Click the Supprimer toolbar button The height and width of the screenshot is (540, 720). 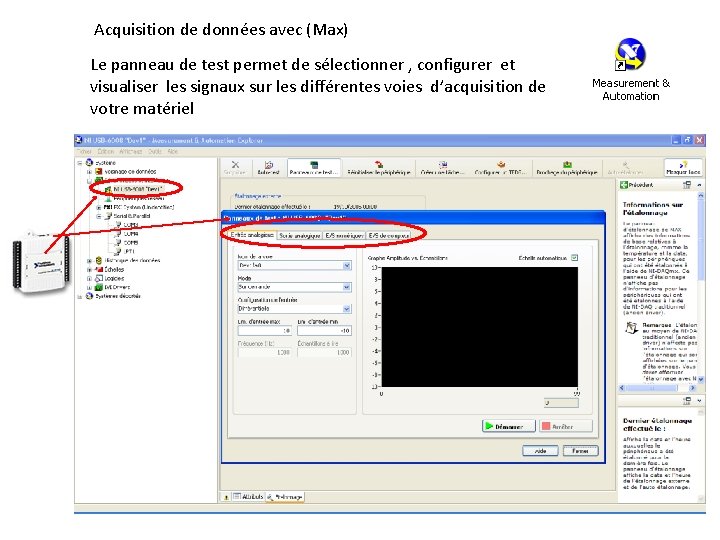coord(235,168)
